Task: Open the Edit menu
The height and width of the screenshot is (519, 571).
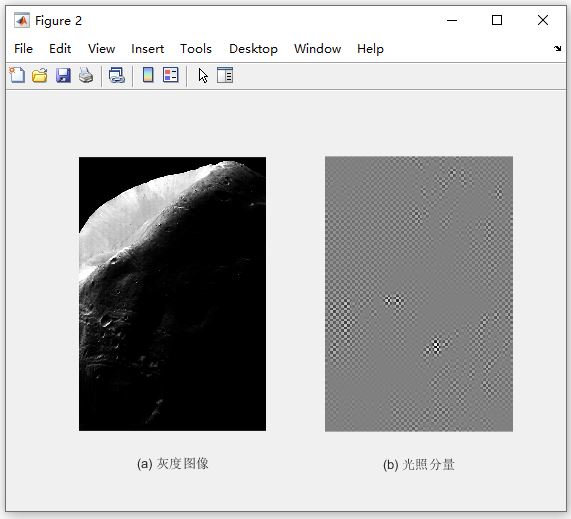Action: pos(60,49)
